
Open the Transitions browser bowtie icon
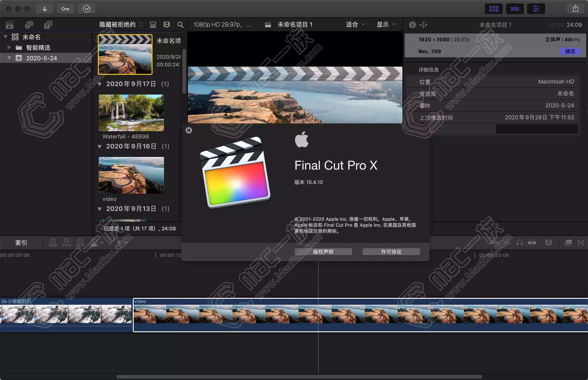[581, 243]
